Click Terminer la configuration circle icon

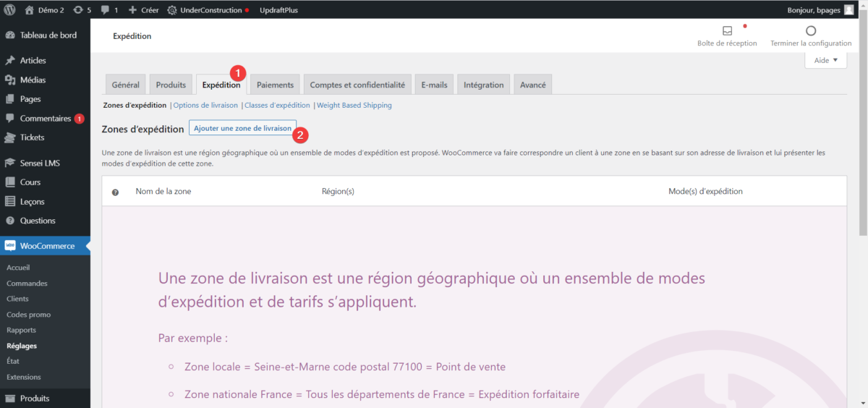click(x=811, y=31)
